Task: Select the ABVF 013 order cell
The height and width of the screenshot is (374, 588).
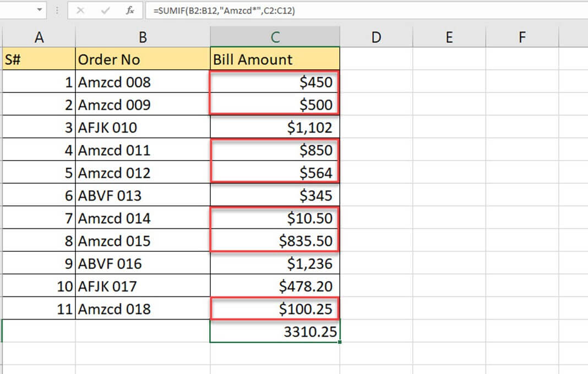Action: pyautogui.click(x=143, y=196)
